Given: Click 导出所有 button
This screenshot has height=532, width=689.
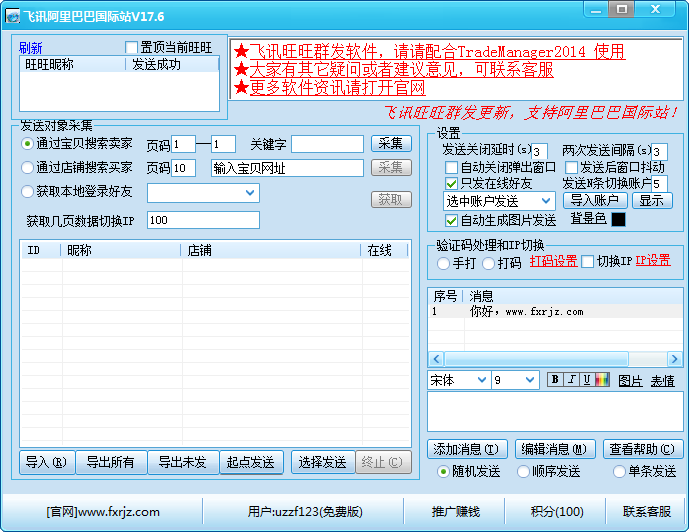Looking at the screenshot, I should 111,462.
